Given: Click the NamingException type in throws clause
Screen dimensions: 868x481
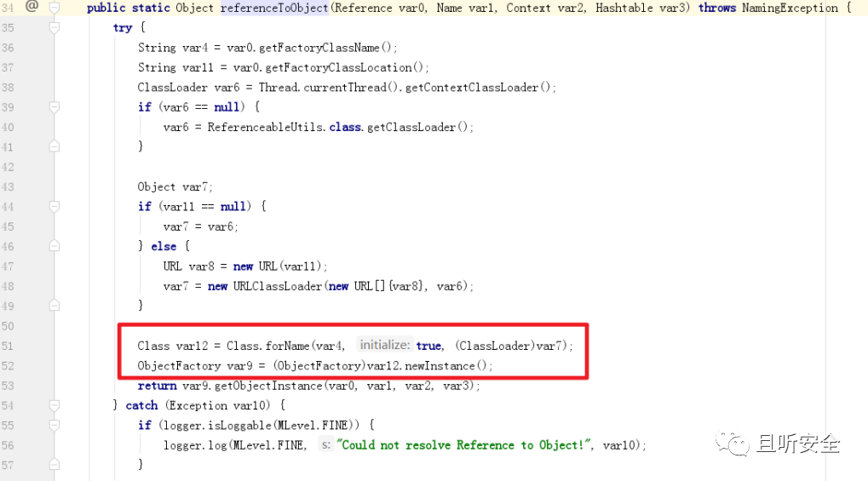Looking at the screenshot, I should (790, 8).
